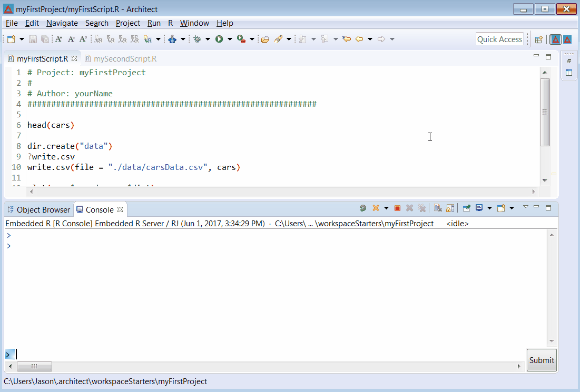The width and height of the screenshot is (580, 392).
Task: Click the blue figure toolbar icon
Action: [172, 39]
